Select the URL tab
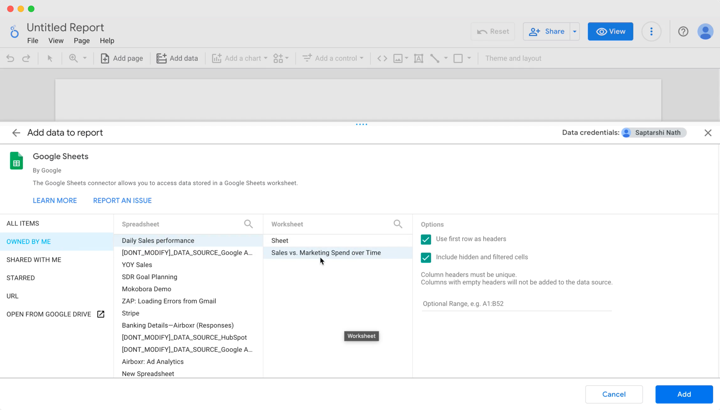The height and width of the screenshot is (410, 720). click(x=56, y=296)
